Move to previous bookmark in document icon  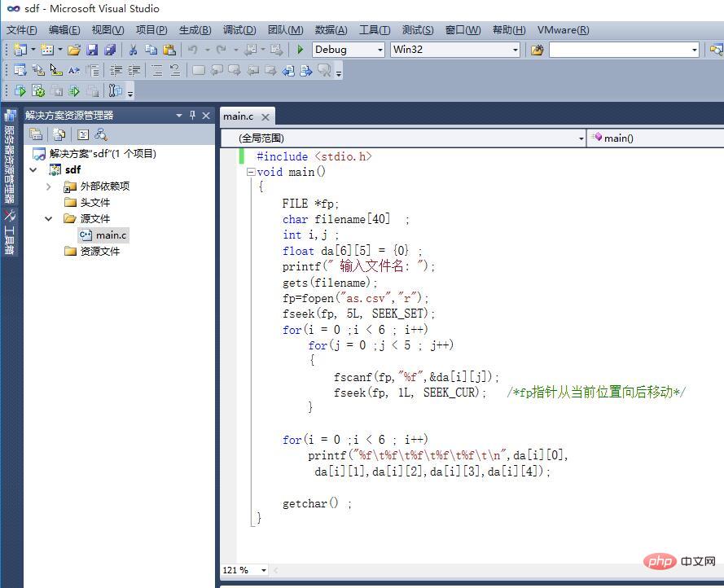[x=288, y=70]
